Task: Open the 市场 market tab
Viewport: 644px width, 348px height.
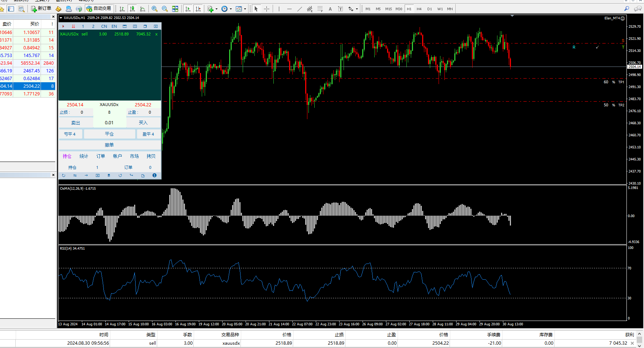Action: pyautogui.click(x=134, y=156)
